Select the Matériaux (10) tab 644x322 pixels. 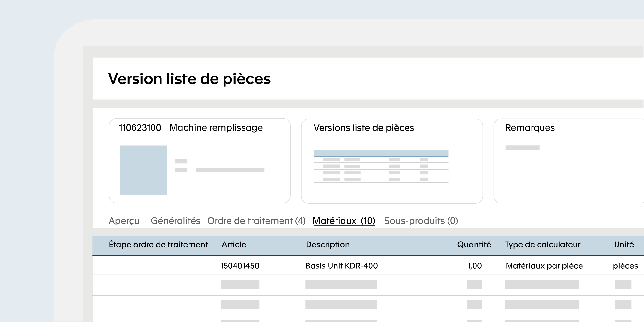pyautogui.click(x=344, y=221)
